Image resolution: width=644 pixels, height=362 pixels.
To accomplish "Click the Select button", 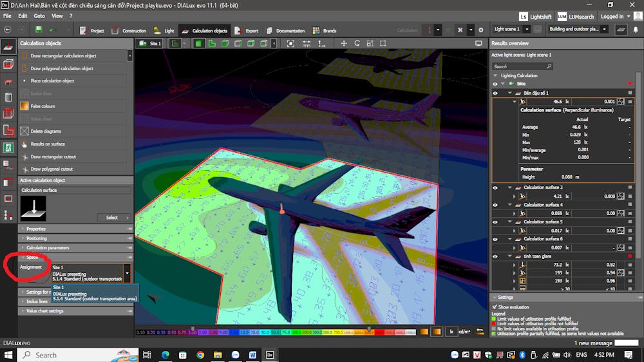I will point(112,218).
